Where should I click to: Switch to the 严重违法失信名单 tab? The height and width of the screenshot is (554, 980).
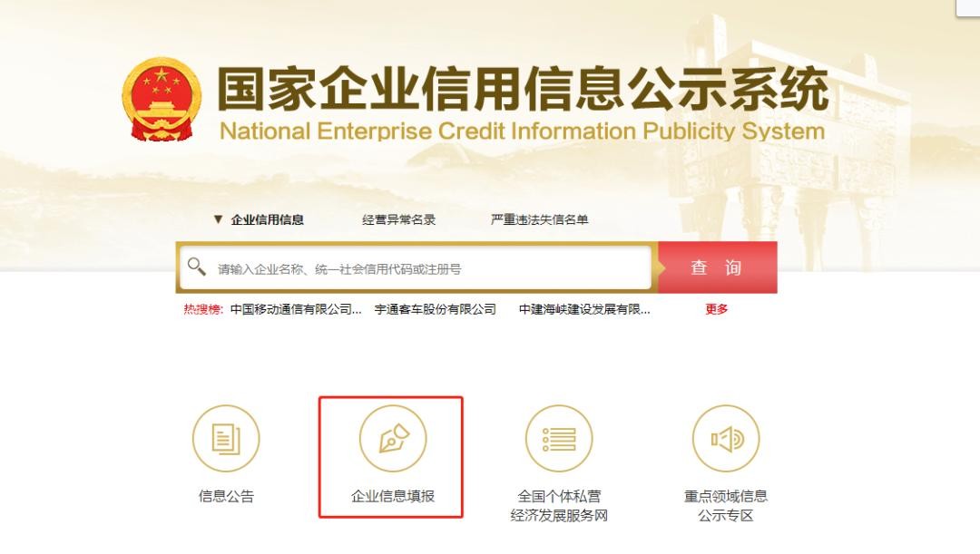(539, 219)
